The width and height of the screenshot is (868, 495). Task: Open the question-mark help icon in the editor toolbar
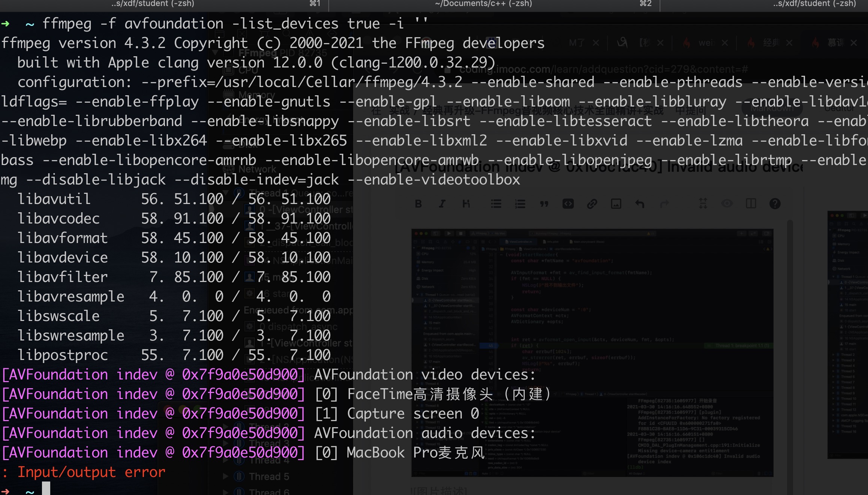(775, 204)
